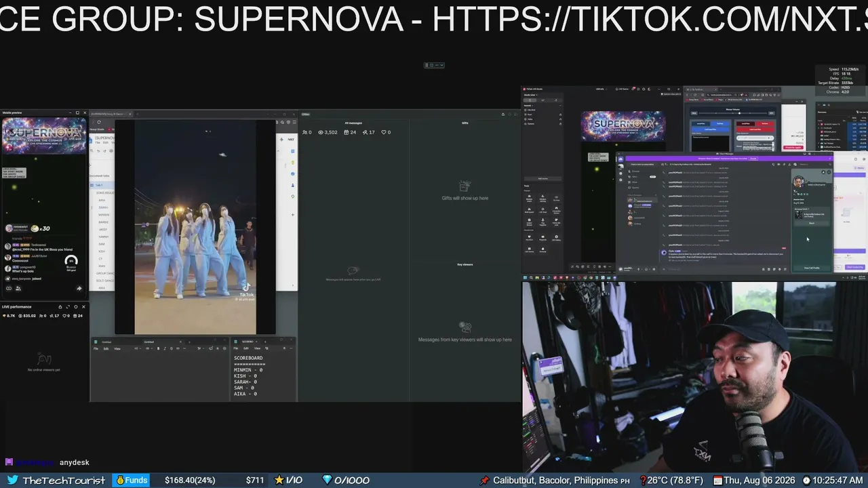Open Edit menu in the SCOREBOARD Notepad

point(246,348)
